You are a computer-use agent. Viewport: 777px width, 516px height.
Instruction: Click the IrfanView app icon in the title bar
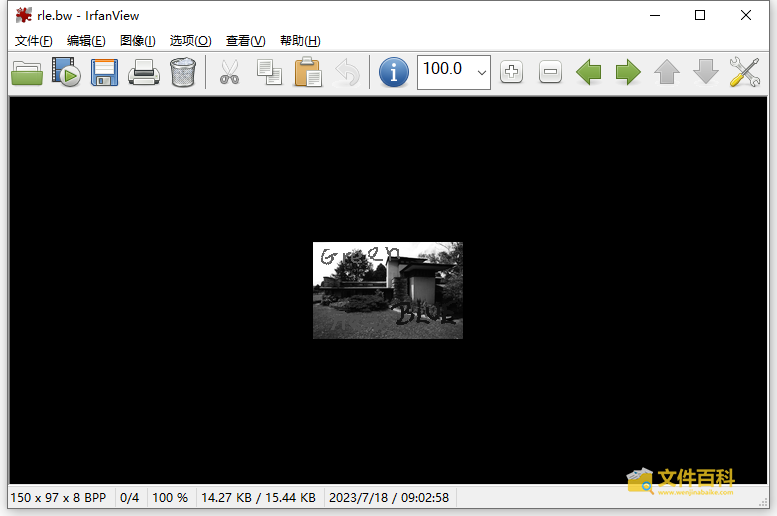(23, 15)
